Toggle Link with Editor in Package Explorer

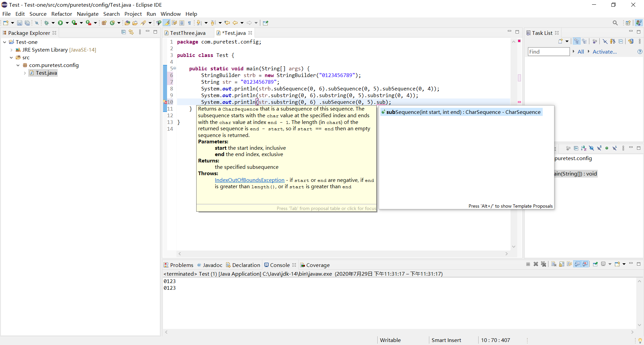tap(131, 32)
